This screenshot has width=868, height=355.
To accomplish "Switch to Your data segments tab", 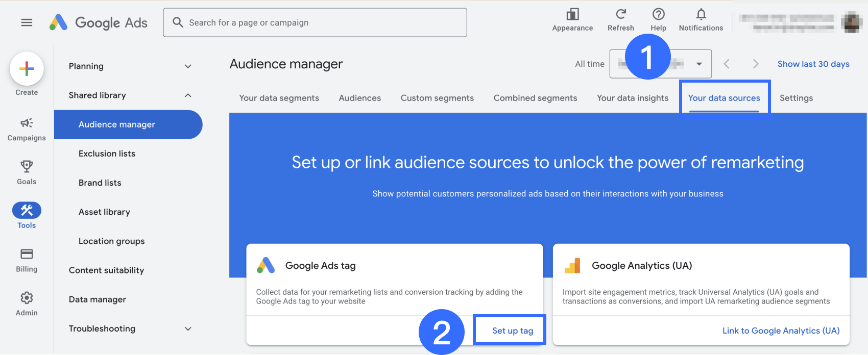I will coord(279,98).
